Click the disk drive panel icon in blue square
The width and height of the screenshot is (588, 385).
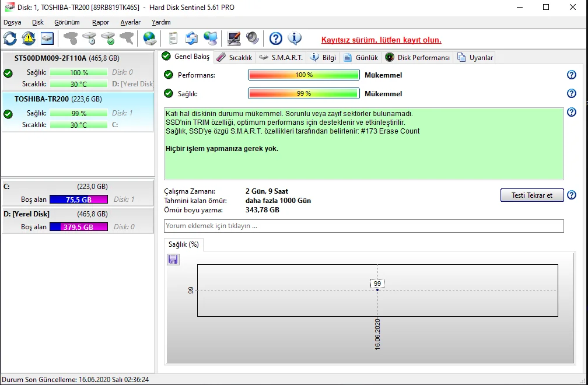(x=47, y=38)
